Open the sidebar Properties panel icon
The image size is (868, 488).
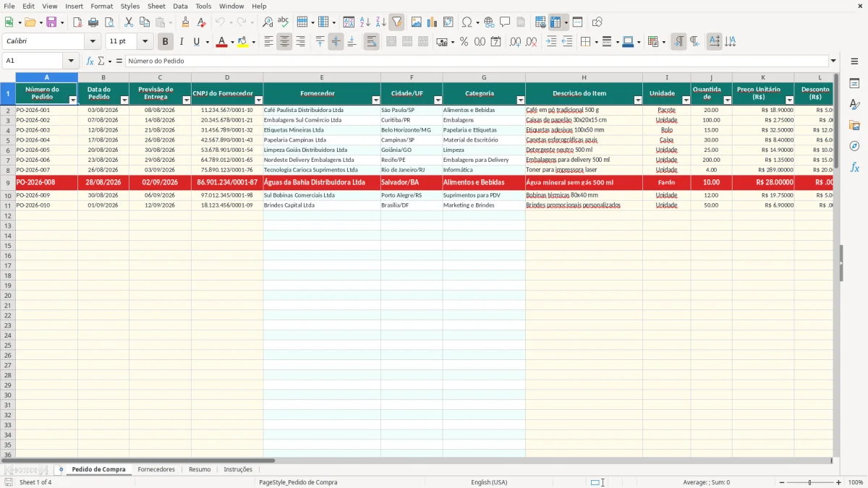854,83
